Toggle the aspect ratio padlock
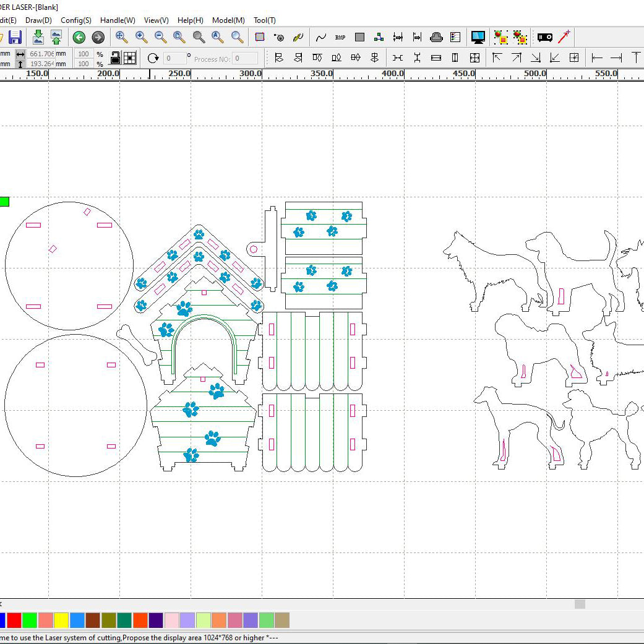The width and height of the screenshot is (644, 644). click(x=115, y=58)
